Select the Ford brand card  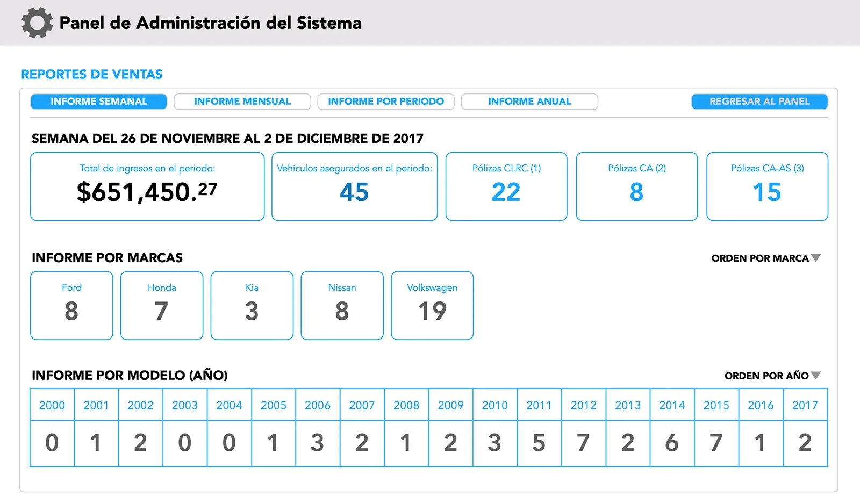point(71,305)
